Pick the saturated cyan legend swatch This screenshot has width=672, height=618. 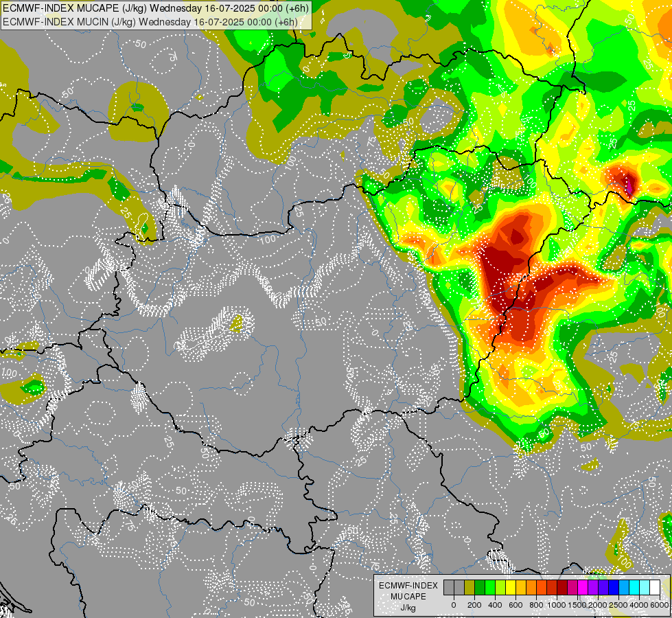click(635, 587)
